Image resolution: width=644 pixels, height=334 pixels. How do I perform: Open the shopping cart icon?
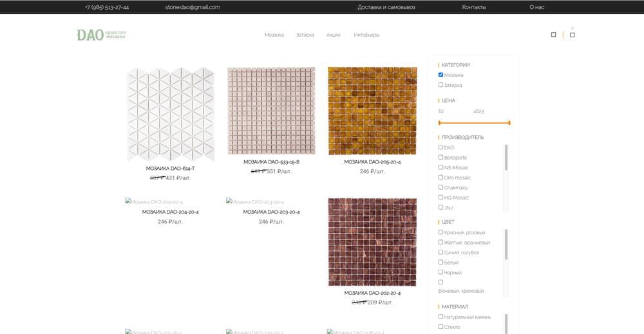click(572, 35)
